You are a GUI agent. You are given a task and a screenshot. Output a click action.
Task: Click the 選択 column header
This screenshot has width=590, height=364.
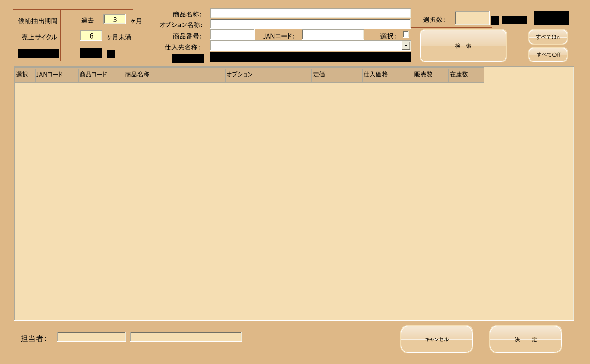(25, 75)
